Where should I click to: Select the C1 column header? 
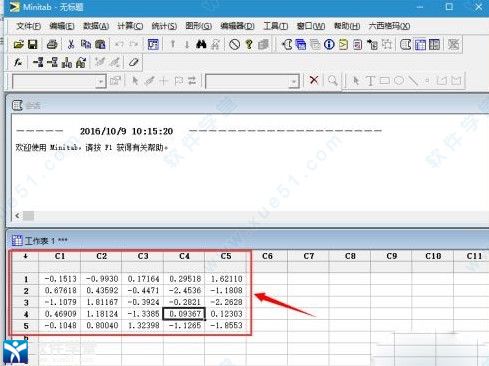click(60, 256)
